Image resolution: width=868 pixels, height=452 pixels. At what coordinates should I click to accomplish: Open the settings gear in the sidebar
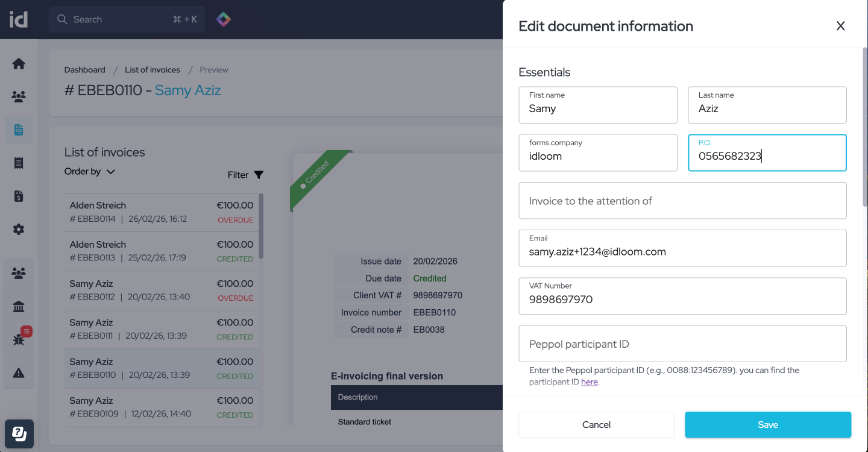click(19, 229)
